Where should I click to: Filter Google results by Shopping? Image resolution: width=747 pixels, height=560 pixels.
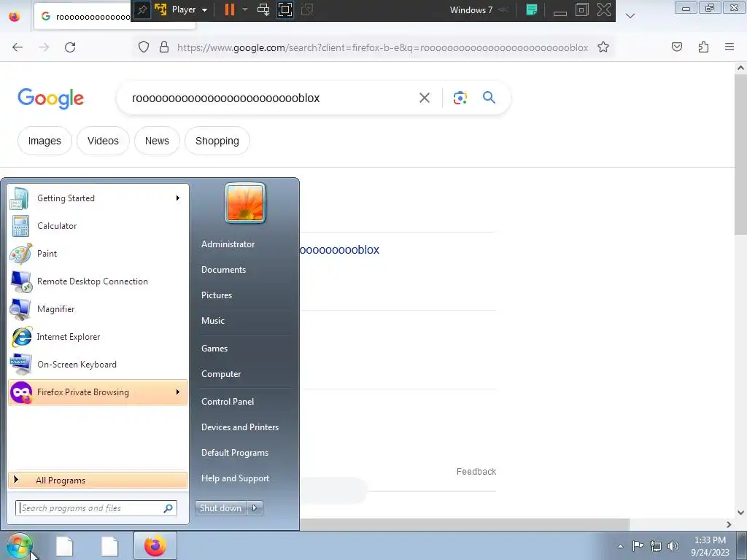coord(217,141)
